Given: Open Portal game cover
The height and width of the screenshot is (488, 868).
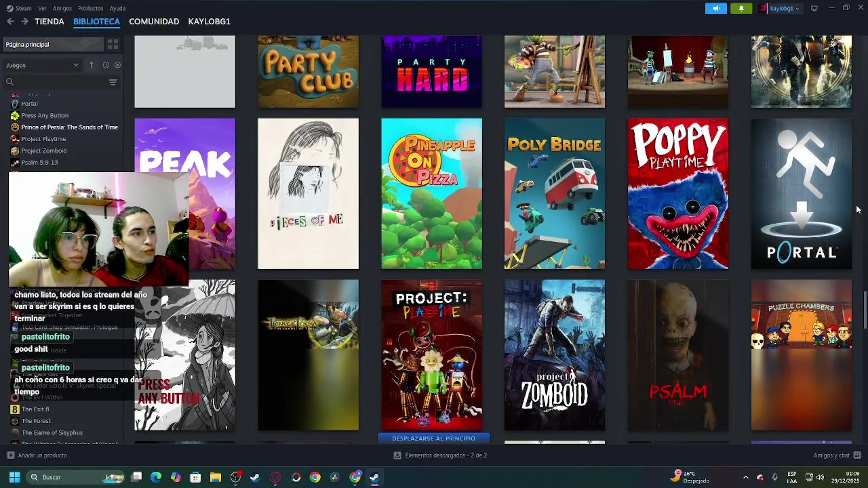Looking at the screenshot, I should coord(802,194).
